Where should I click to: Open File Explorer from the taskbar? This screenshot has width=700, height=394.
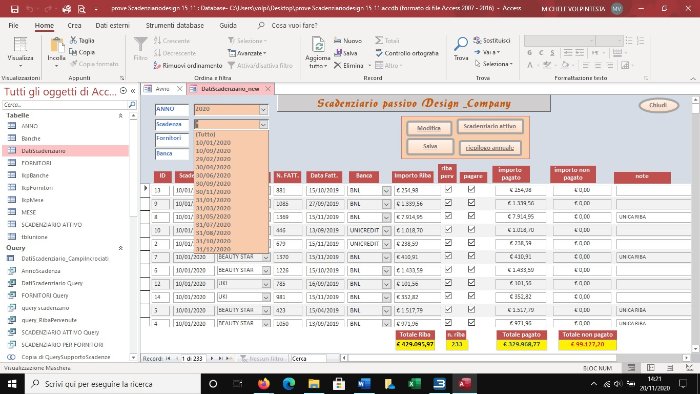click(314, 384)
